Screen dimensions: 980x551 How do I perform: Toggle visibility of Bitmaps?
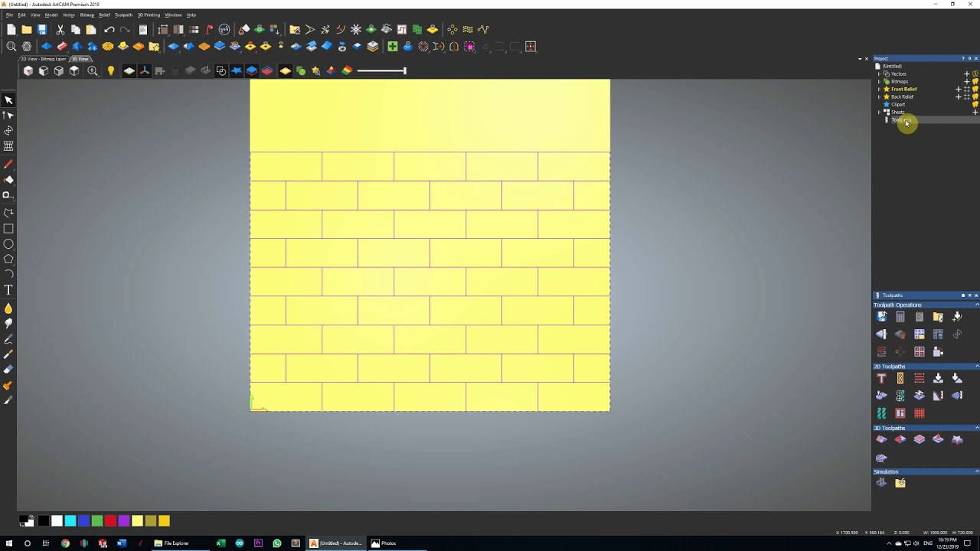click(x=975, y=81)
